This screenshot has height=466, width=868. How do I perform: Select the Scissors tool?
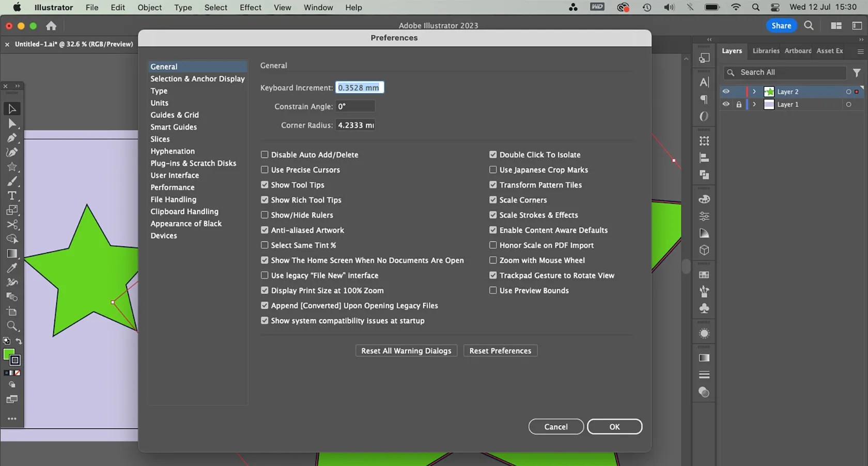pyautogui.click(x=12, y=224)
